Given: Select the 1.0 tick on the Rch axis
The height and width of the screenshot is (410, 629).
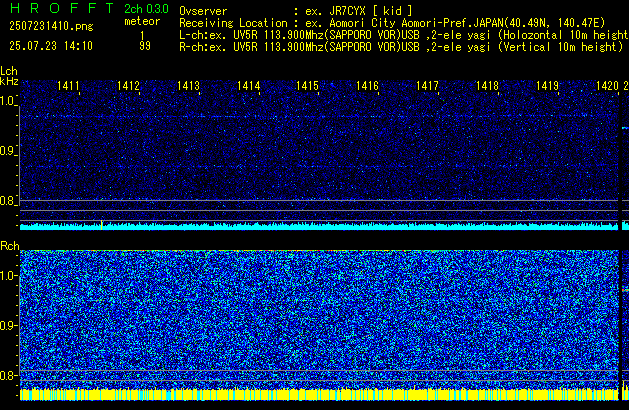Looking at the screenshot, I should [8, 276].
